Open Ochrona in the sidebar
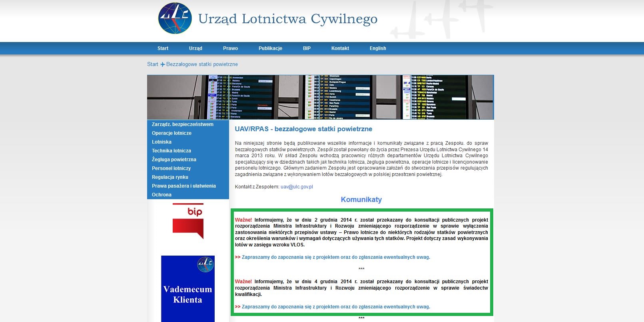Image resolution: width=644 pixels, height=322 pixels. click(161, 195)
